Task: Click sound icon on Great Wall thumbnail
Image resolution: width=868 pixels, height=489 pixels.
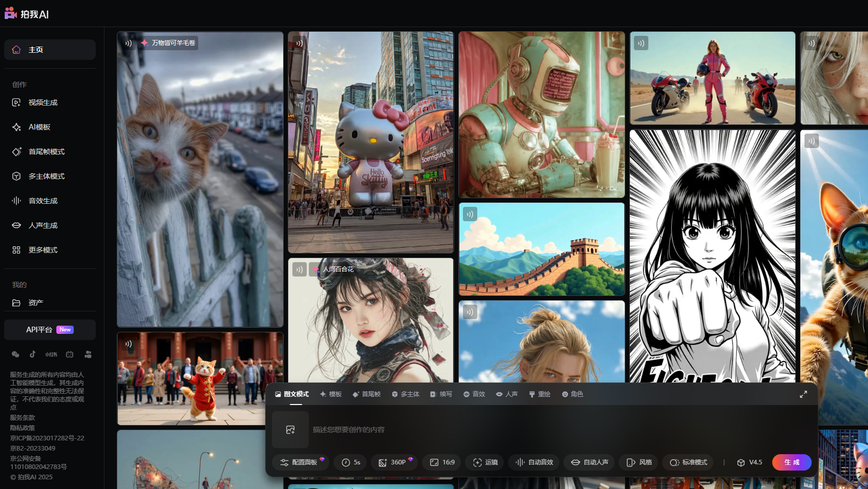Action: pos(470,214)
